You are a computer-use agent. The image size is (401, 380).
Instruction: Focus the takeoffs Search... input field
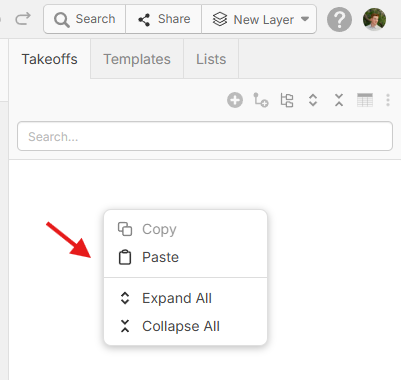click(x=205, y=136)
